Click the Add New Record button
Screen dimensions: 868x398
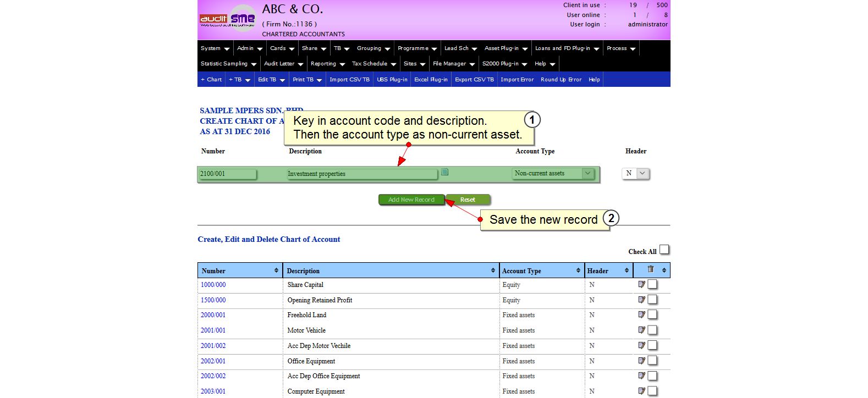coord(411,200)
